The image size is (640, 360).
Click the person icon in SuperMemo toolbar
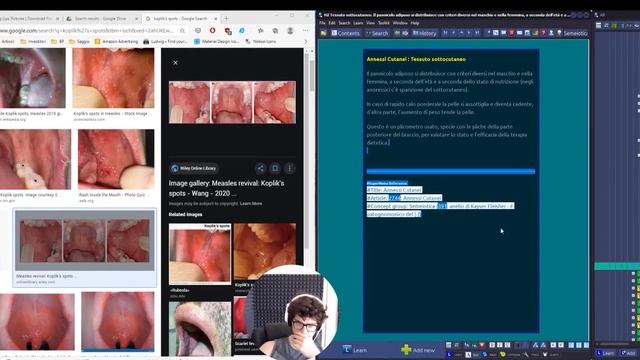(x=551, y=33)
